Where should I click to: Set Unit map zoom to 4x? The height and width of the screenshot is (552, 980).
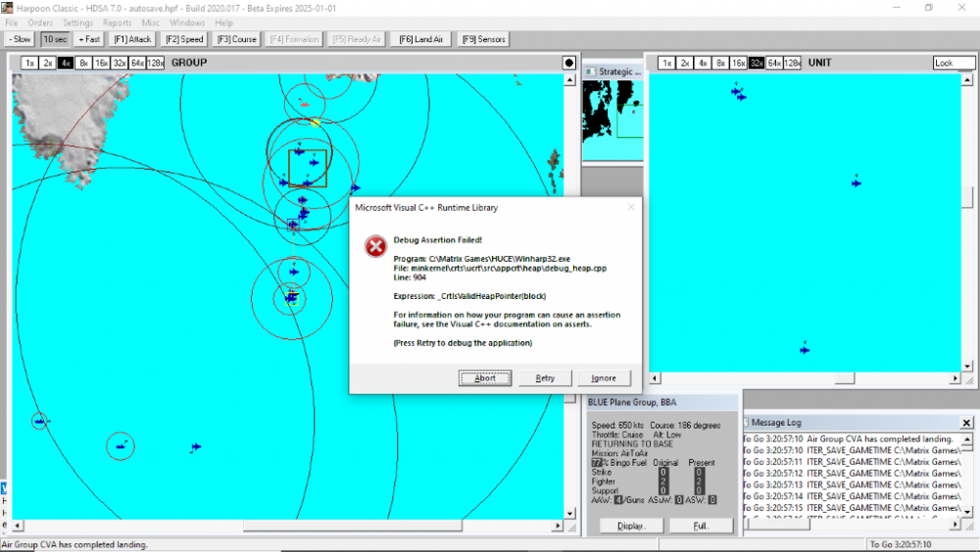point(703,63)
